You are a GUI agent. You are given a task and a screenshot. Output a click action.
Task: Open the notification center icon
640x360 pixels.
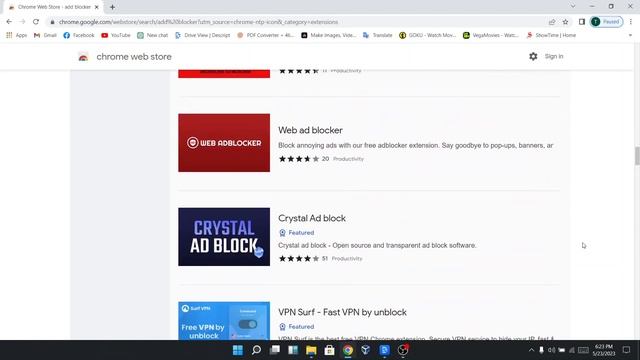627,350
